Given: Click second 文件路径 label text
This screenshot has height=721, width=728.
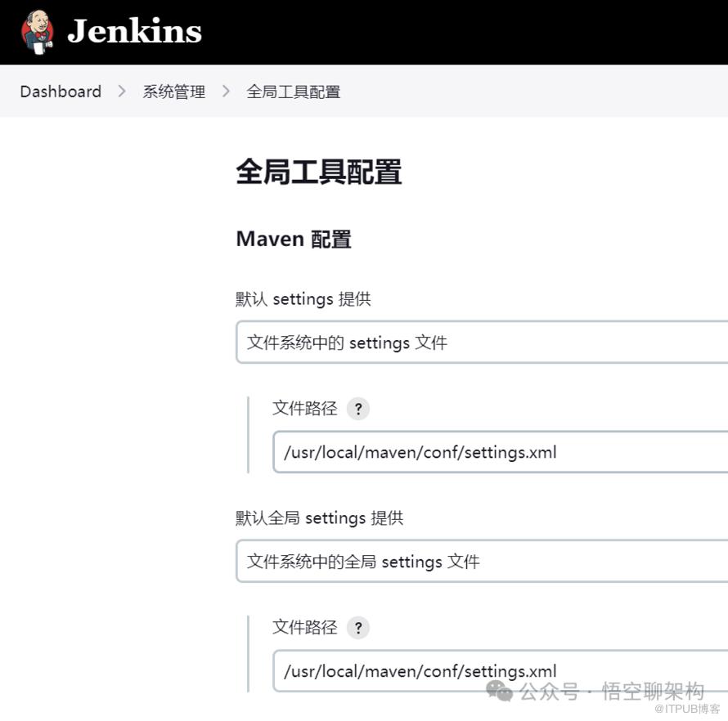Looking at the screenshot, I should coord(304,627).
